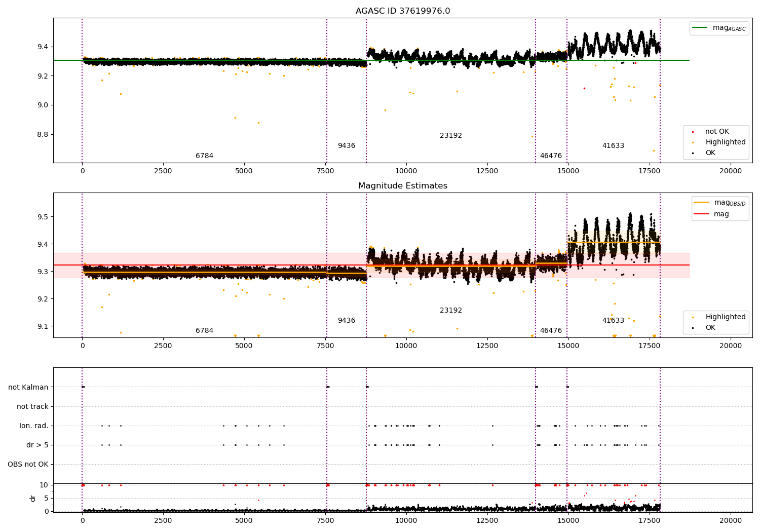Select the "not OK" legend entry in the top plot
The width and height of the screenshot is (760, 532).
(x=717, y=132)
